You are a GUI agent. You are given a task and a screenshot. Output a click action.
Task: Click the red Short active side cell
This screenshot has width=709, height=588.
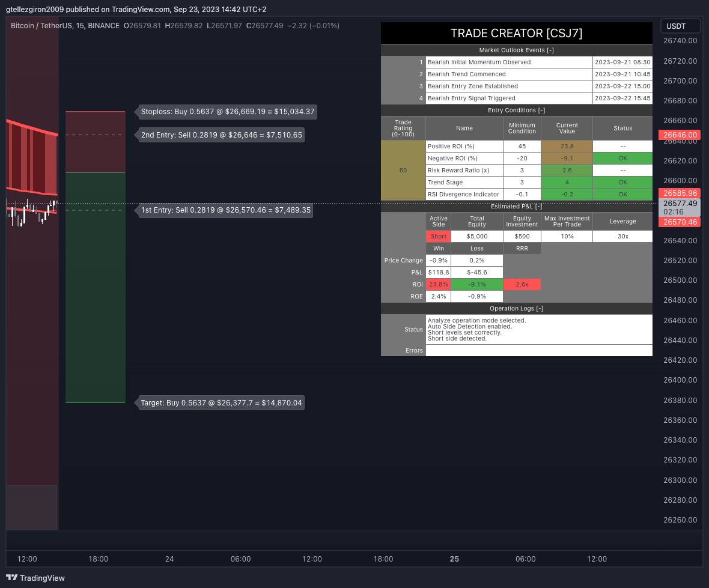click(438, 237)
